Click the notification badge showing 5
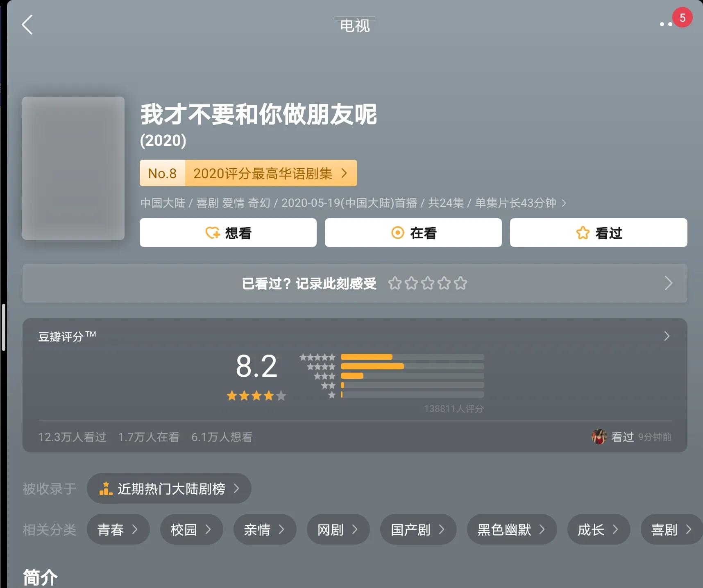The width and height of the screenshot is (703, 588). [682, 17]
